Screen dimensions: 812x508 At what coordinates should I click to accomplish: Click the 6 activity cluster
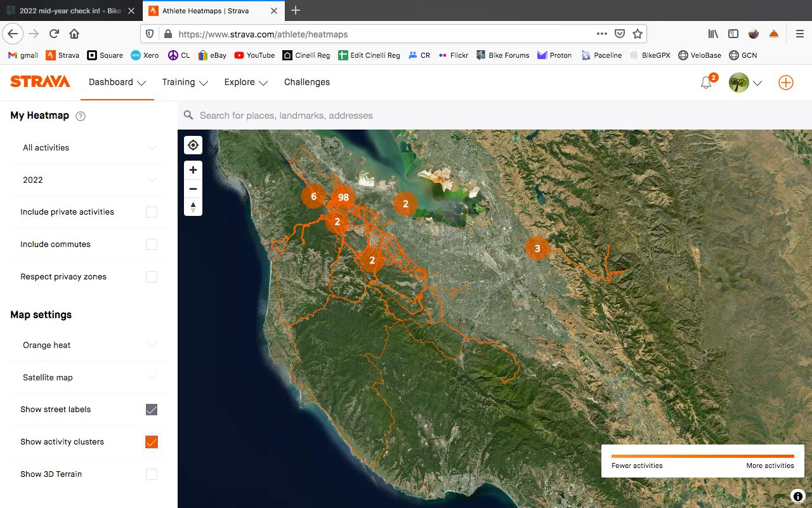(x=313, y=196)
